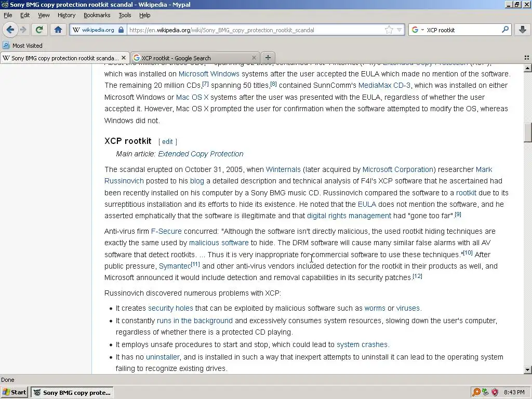Click the magnifier tray icon
The image size is (532, 399).
(x=476, y=392)
